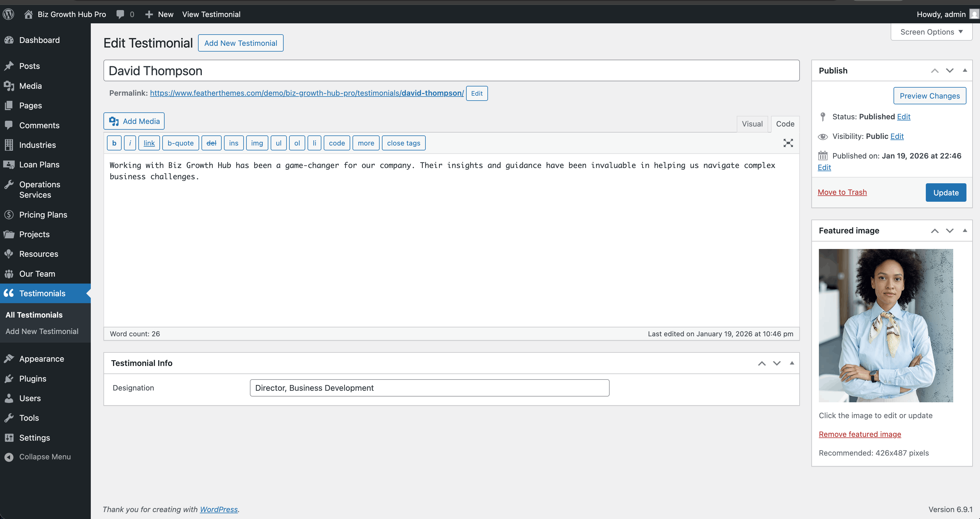Open Add New Testimonial submenu item
The width and height of the screenshot is (980, 519).
coord(42,331)
